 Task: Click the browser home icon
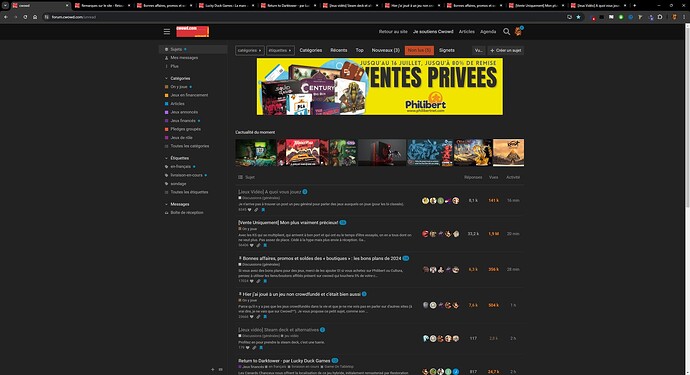tap(35, 17)
